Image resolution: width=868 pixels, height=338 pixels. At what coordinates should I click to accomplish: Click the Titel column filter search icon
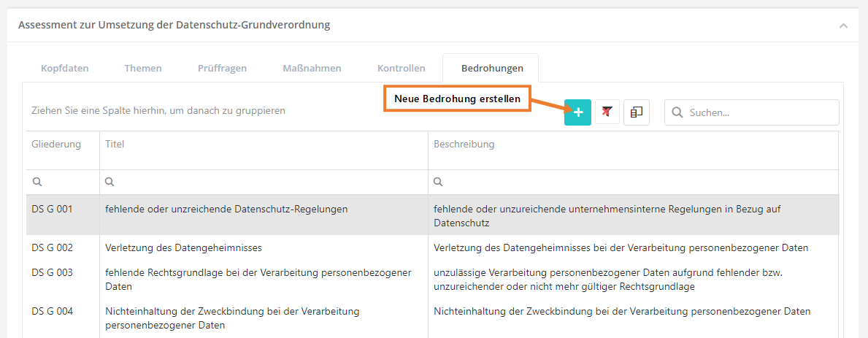click(110, 182)
